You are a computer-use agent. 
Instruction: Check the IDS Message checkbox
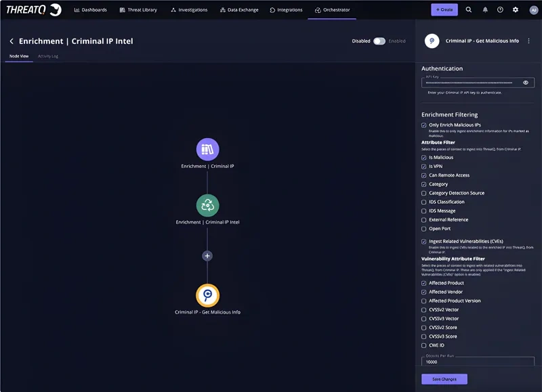click(423, 211)
